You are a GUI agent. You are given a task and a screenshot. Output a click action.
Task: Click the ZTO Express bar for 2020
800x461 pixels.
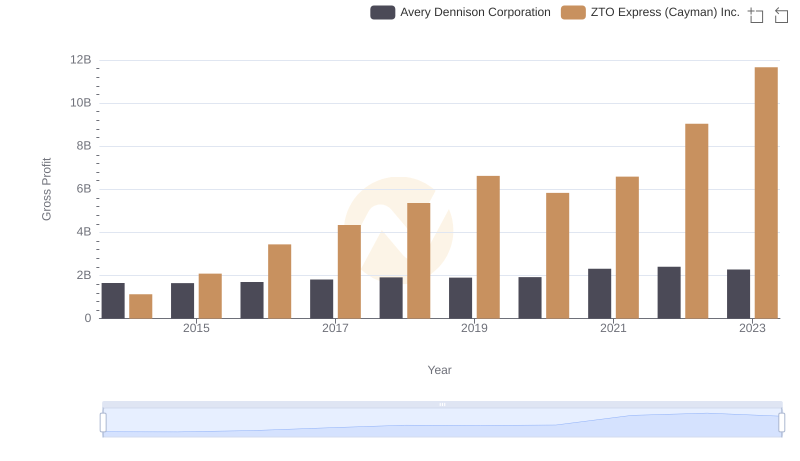pyautogui.click(x=558, y=255)
